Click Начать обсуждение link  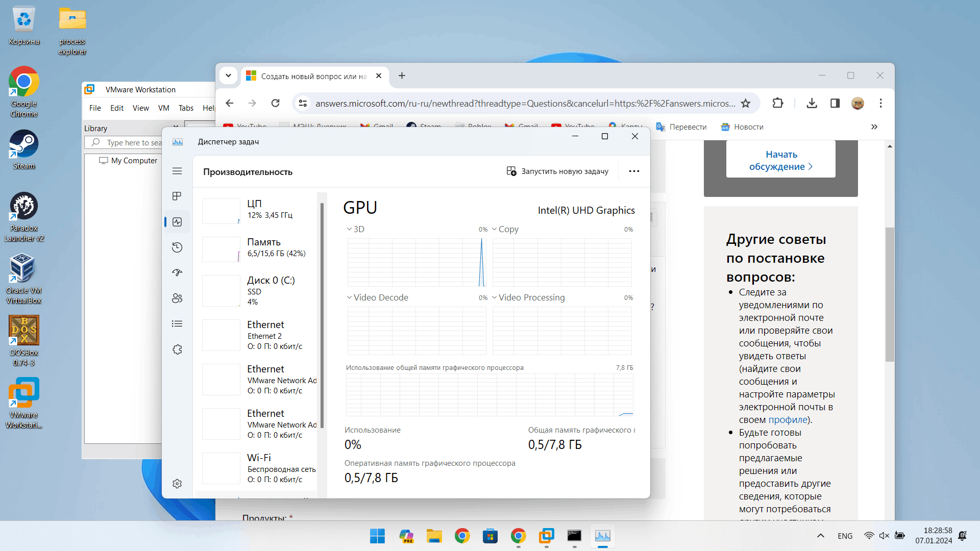781,160
